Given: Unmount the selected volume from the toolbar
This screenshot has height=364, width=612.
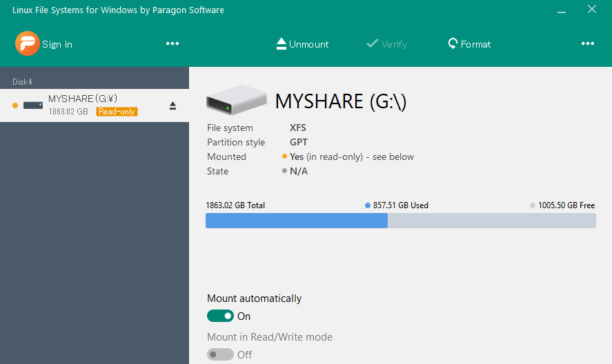Looking at the screenshot, I should [302, 44].
